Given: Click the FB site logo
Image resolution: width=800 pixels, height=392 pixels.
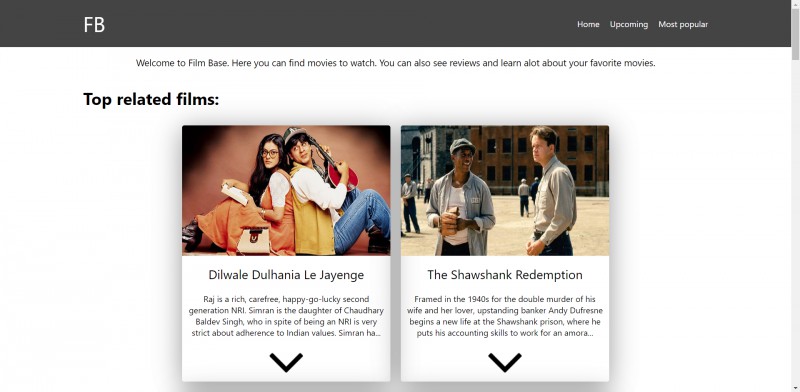Looking at the screenshot, I should [94, 24].
